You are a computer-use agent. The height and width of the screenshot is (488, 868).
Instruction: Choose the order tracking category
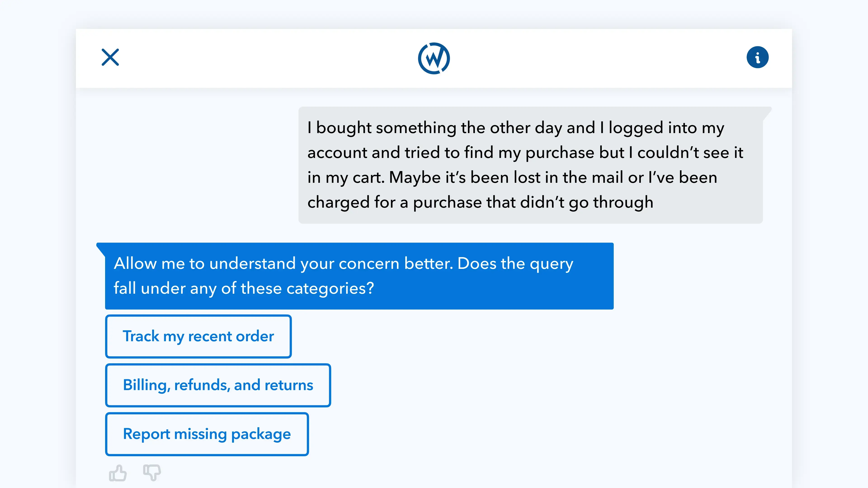[198, 336]
